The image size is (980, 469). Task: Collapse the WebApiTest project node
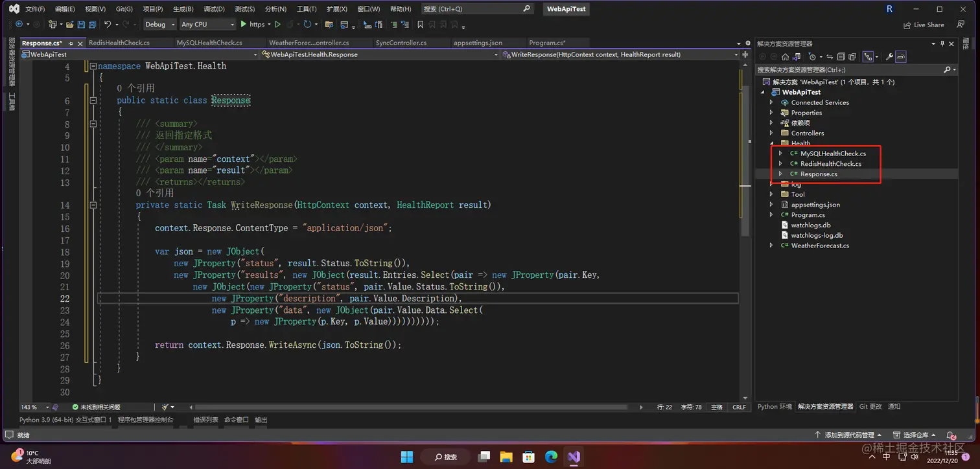pos(762,92)
